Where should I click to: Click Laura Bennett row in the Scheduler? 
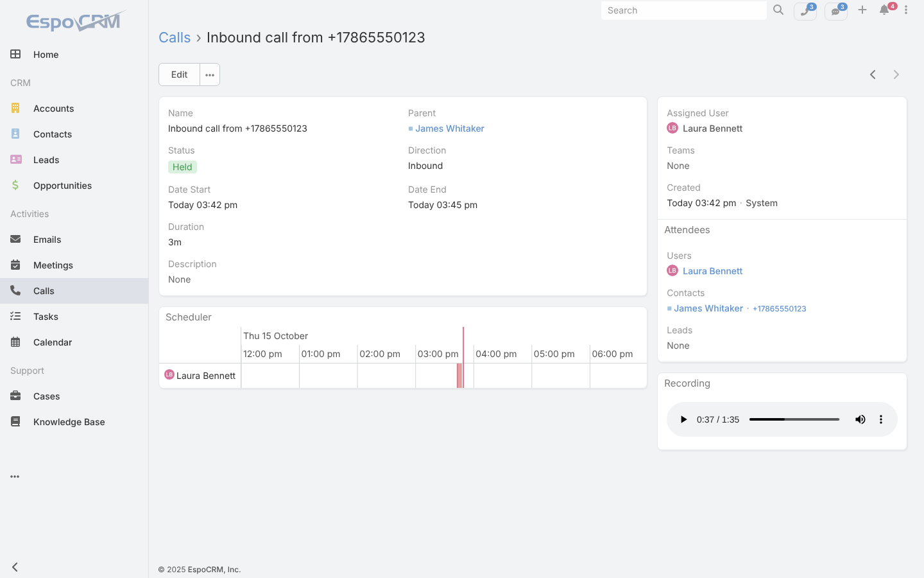(200, 376)
